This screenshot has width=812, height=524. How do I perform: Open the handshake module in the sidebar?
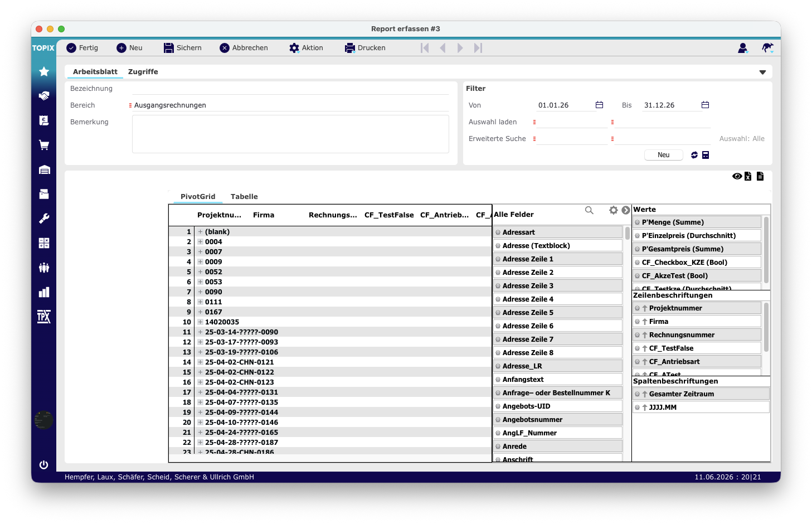[44, 96]
